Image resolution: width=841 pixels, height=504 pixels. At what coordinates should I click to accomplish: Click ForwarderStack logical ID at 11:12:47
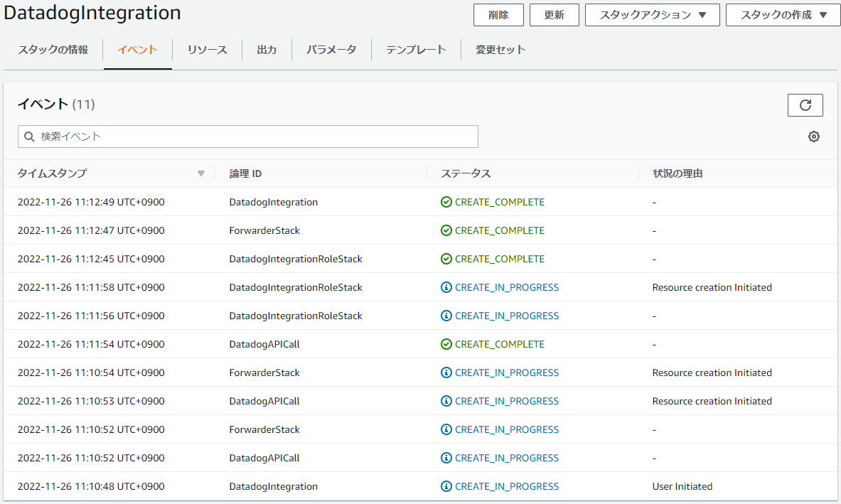click(264, 230)
